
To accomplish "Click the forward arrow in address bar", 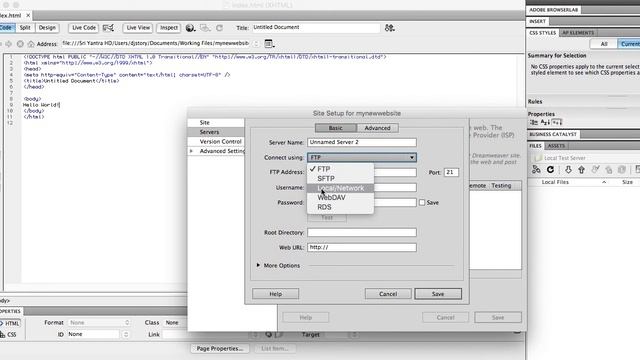I will point(9,43).
